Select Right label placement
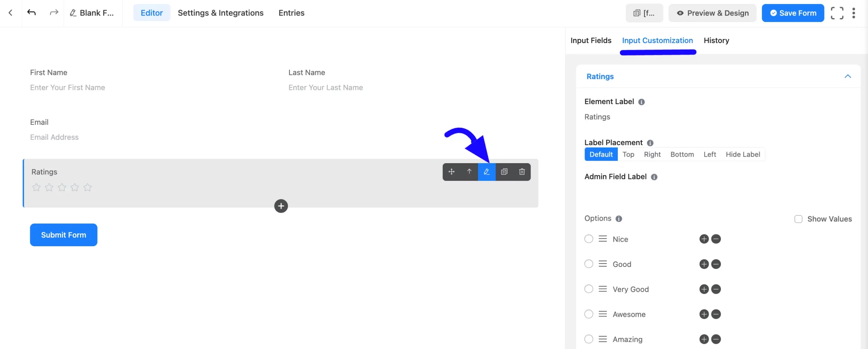The image size is (868, 349). click(x=652, y=154)
